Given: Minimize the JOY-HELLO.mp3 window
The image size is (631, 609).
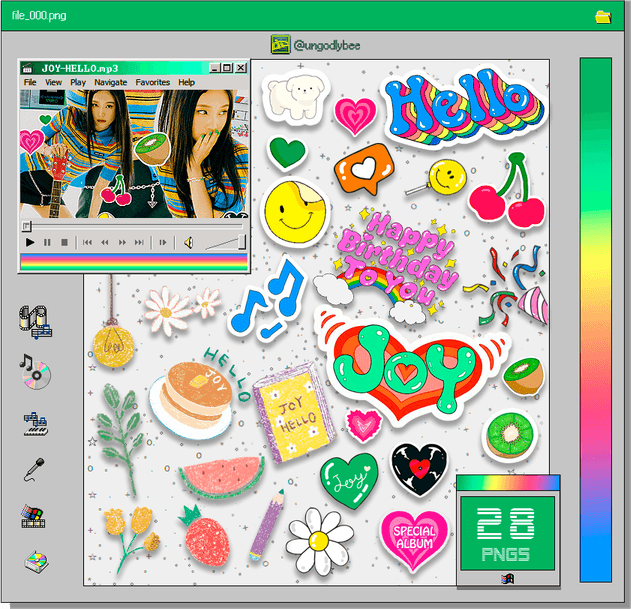Looking at the screenshot, I should click(215, 68).
